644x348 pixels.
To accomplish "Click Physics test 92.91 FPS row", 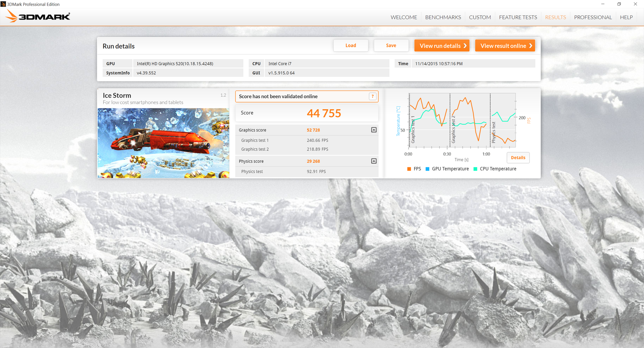I will (307, 172).
